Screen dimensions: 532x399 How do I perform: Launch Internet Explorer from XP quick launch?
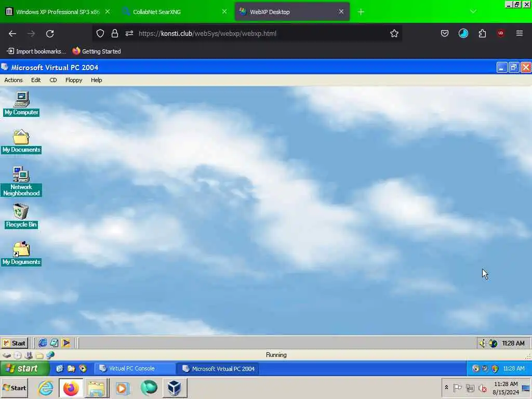(60, 368)
